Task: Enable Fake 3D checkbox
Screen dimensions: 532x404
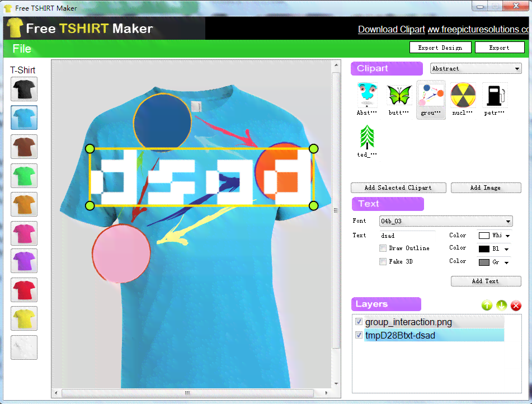Action: (383, 261)
